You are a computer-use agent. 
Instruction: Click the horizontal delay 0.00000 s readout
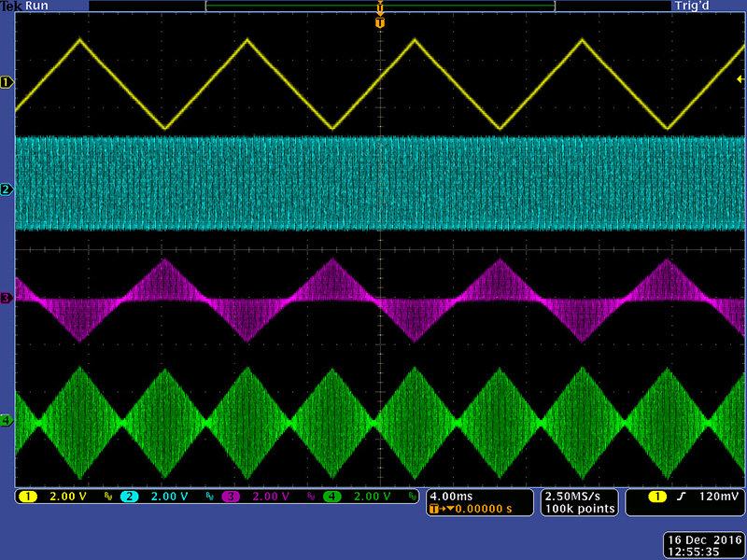(476, 509)
